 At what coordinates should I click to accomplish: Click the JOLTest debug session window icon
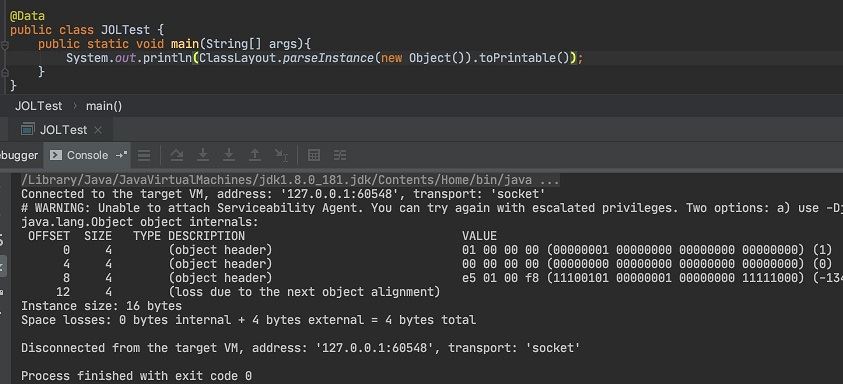point(27,130)
